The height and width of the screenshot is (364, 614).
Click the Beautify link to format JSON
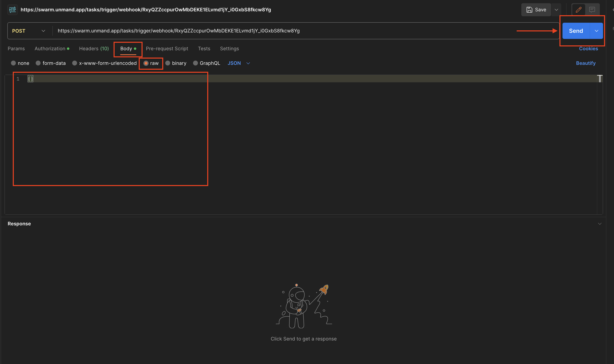(586, 63)
